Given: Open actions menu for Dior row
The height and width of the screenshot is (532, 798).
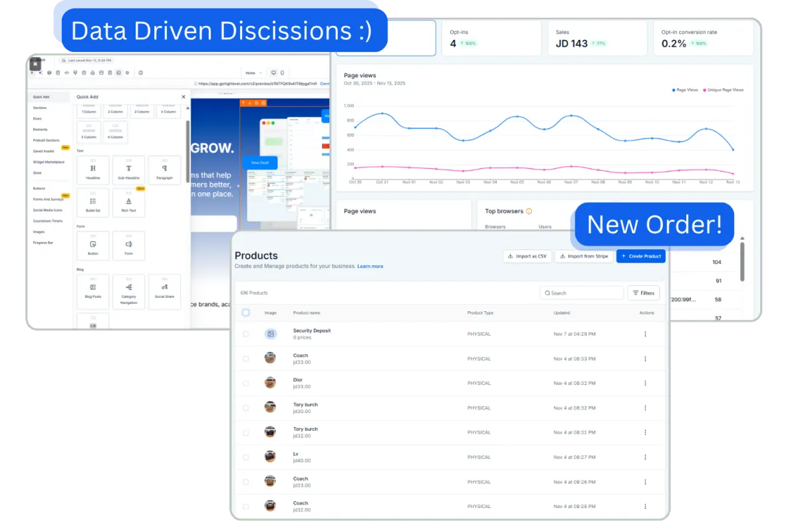Looking at the screenshot, I should coord(645,383).
